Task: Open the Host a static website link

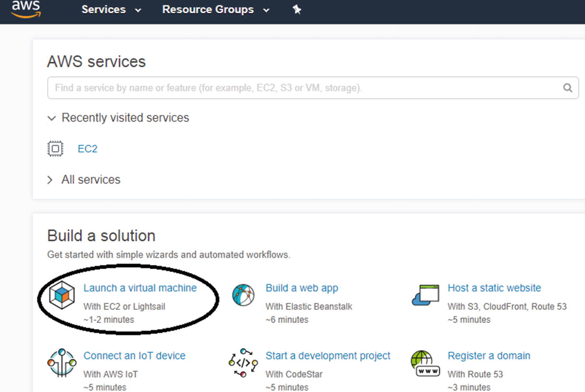Action: (494, 288)
